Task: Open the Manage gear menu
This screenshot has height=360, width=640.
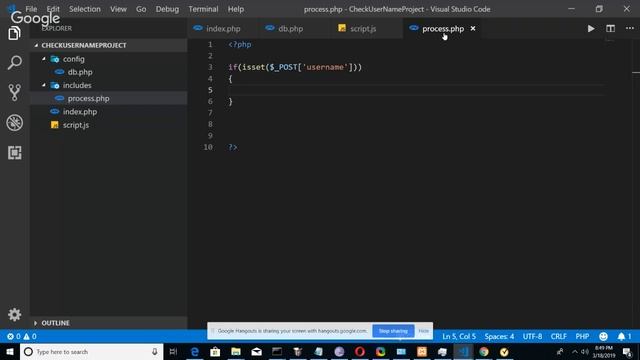Action: [14, 315]
